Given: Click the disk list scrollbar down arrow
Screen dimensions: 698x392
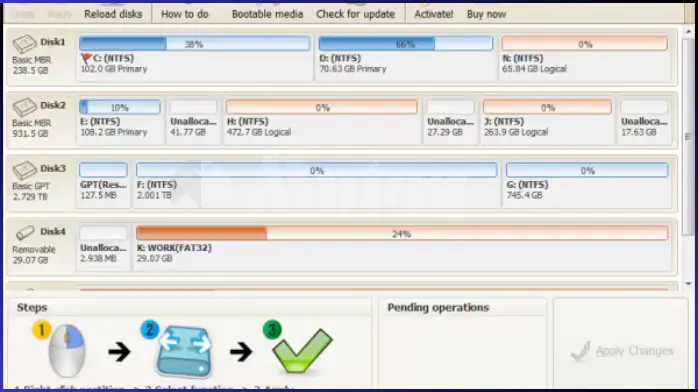Looking at the screenshot, I should [x=688, y=283].
